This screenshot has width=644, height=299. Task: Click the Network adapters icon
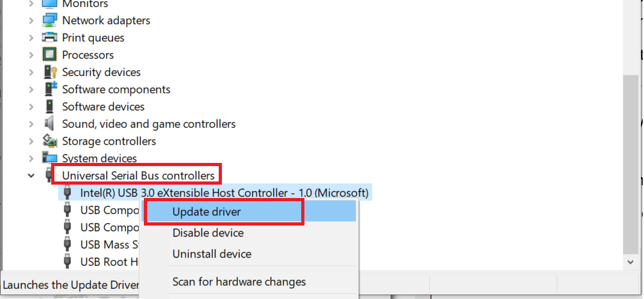50,20
